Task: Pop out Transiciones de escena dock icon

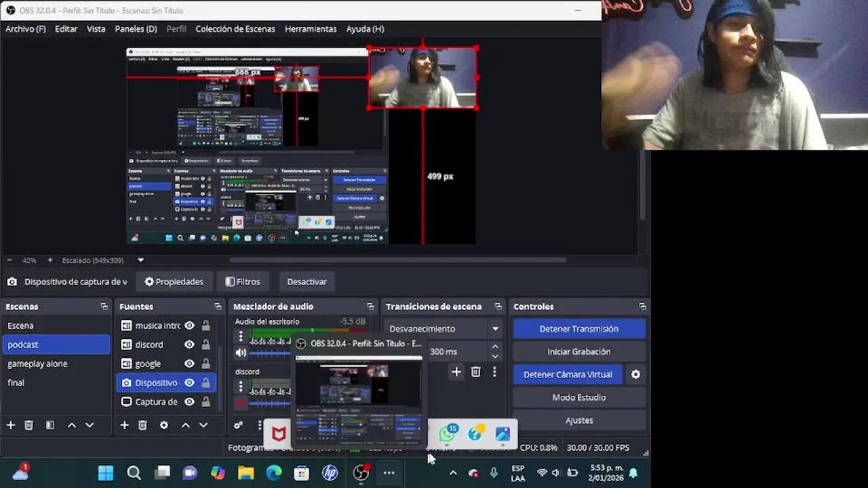Action: click(x=498, y=306)
